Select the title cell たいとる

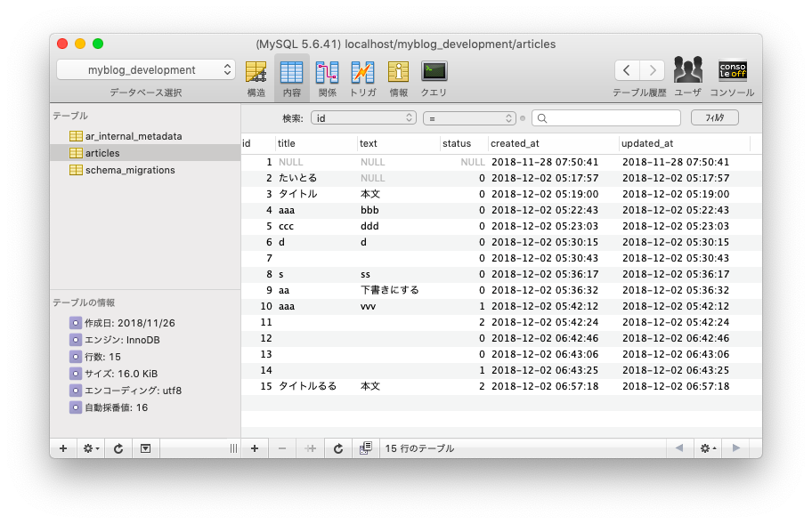(x=297, y=178)
